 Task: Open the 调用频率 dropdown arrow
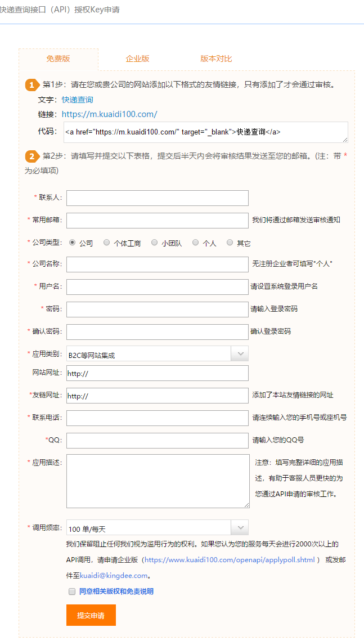tap(240, 527)
